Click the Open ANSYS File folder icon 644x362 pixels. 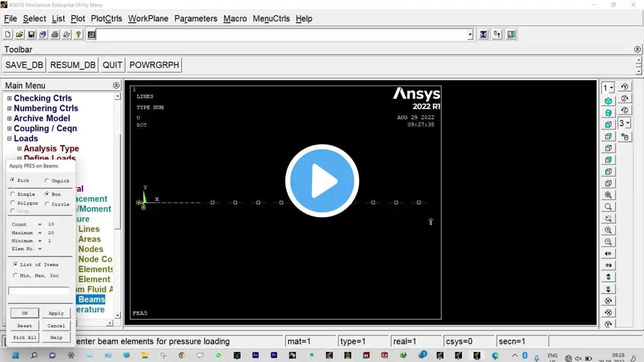[20, 35]
